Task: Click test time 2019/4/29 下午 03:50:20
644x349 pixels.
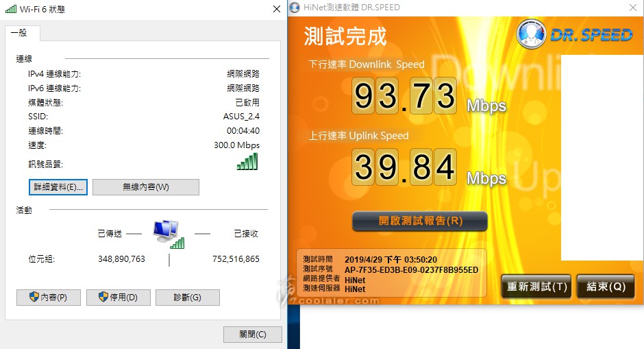Action: [391, 260]
